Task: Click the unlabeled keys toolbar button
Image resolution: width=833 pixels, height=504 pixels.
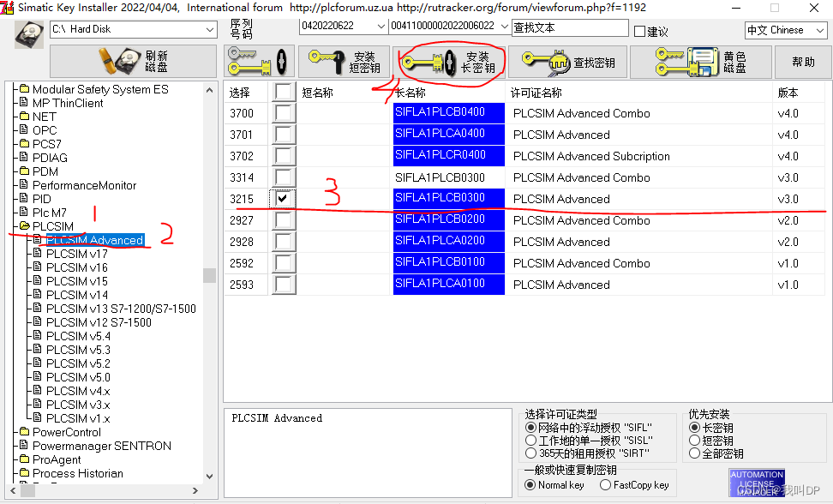Action: pyautogui.click(x=259, y=62)
